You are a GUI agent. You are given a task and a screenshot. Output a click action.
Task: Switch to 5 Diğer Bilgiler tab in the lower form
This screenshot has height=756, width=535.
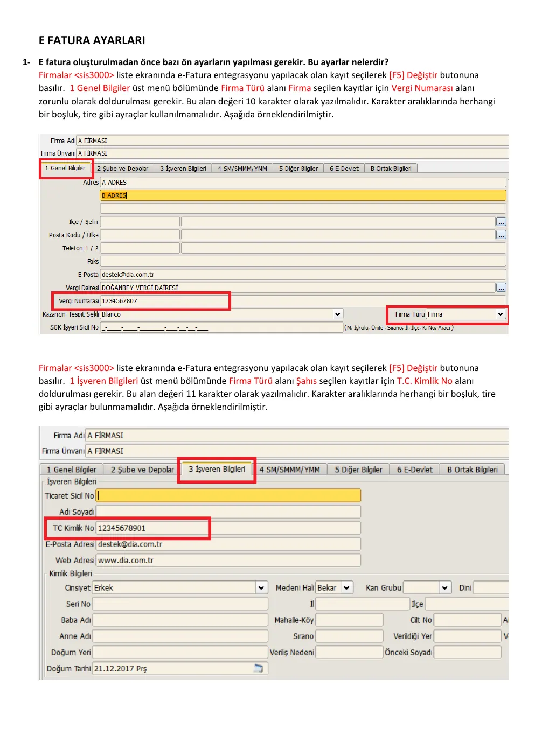[x=358, y=470]
